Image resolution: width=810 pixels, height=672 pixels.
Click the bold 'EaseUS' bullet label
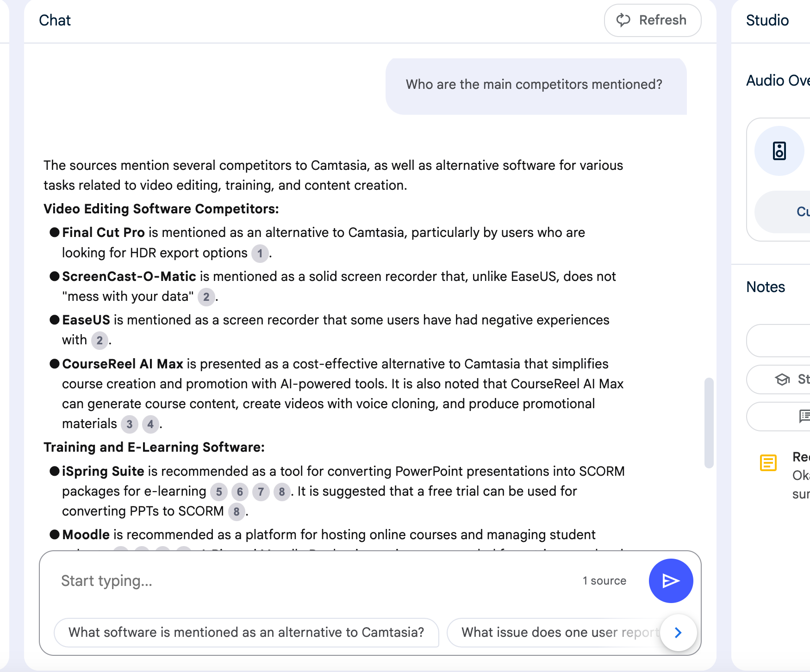tap(86, 320)
